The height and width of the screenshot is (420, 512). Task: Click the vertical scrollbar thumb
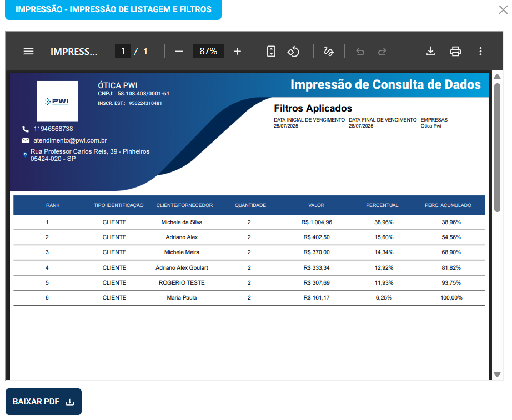tap(498, 147)
